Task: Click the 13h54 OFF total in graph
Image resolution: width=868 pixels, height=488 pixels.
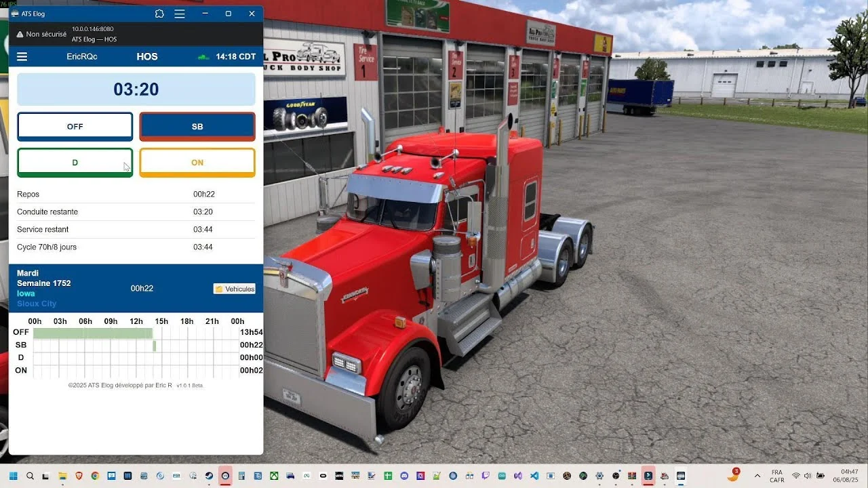Action: pyautogui.click(x=252, y=333)
